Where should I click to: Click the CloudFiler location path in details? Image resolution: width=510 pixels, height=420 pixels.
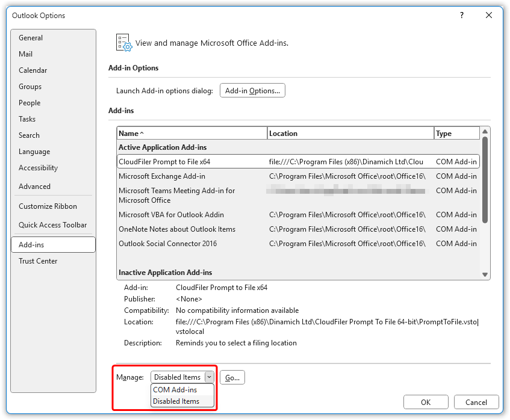click(327, 326)
